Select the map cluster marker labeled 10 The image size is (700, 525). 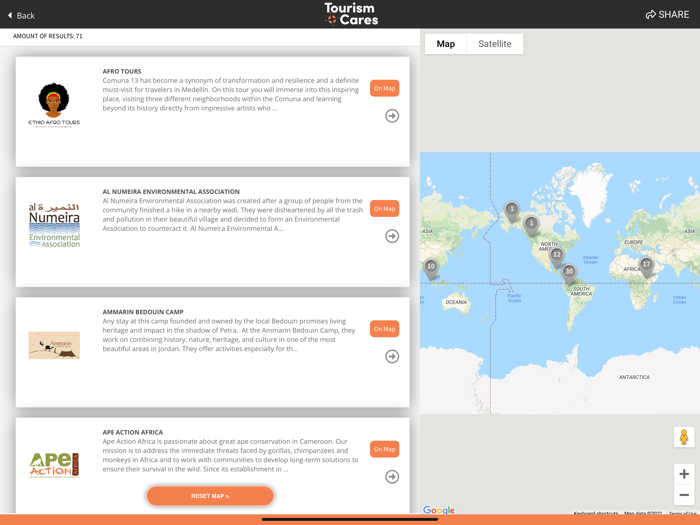pos(430,268)
